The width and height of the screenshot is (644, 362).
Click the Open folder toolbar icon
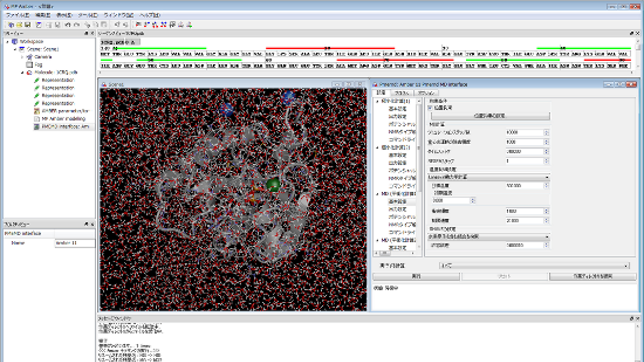pyautogui.click(x=19, y=24)
